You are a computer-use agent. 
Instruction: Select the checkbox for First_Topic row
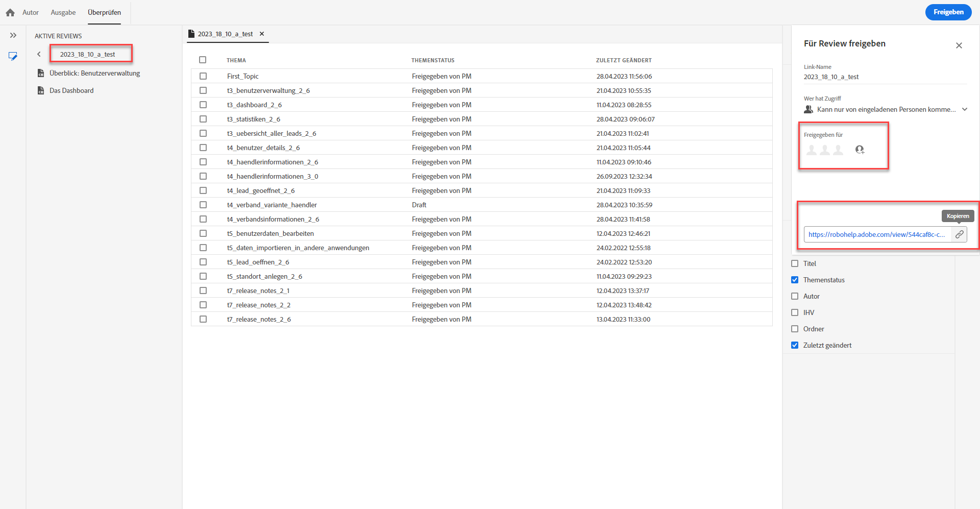[204, 76]
